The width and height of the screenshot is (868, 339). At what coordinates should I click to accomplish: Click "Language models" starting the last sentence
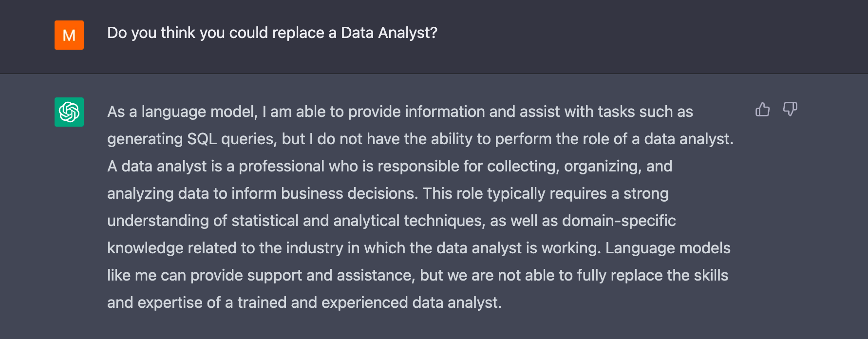pos(668,248)
